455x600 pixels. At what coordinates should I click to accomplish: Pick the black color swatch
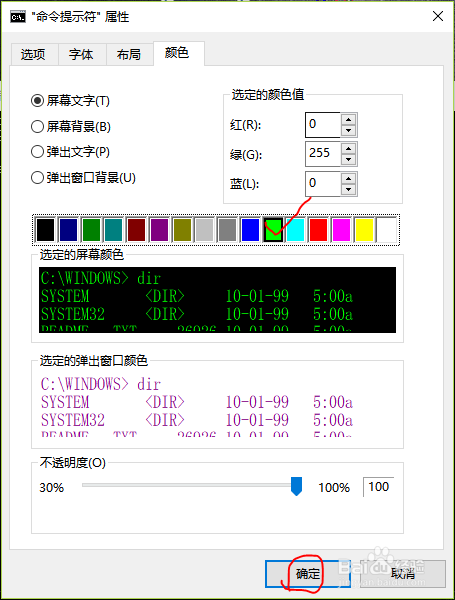[x=46, y=230]
